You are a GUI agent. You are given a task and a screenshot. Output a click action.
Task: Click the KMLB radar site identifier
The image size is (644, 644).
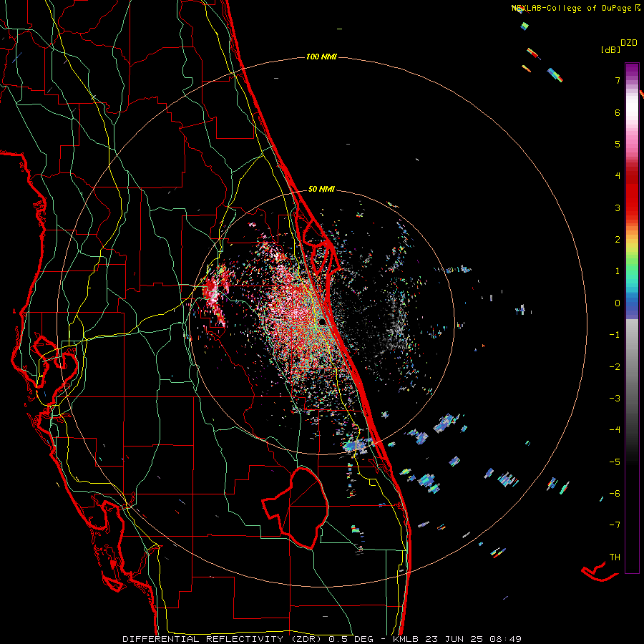point(406,639)
